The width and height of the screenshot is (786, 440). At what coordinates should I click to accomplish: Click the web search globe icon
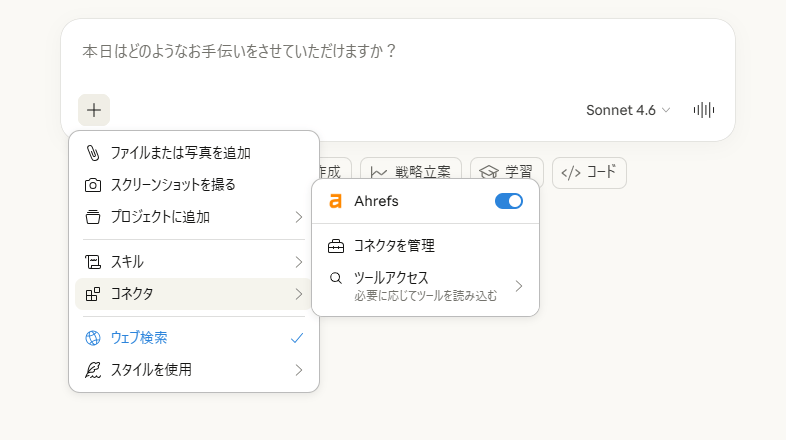(x=93, y=338)
